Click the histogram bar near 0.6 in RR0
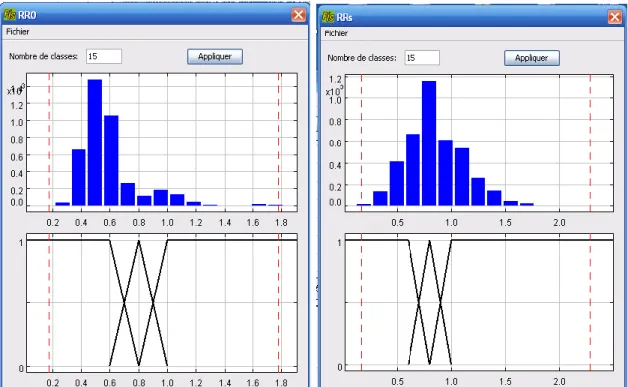Image resolution: width=628 pixels, height=387 pixels. [x=111, y=160]
